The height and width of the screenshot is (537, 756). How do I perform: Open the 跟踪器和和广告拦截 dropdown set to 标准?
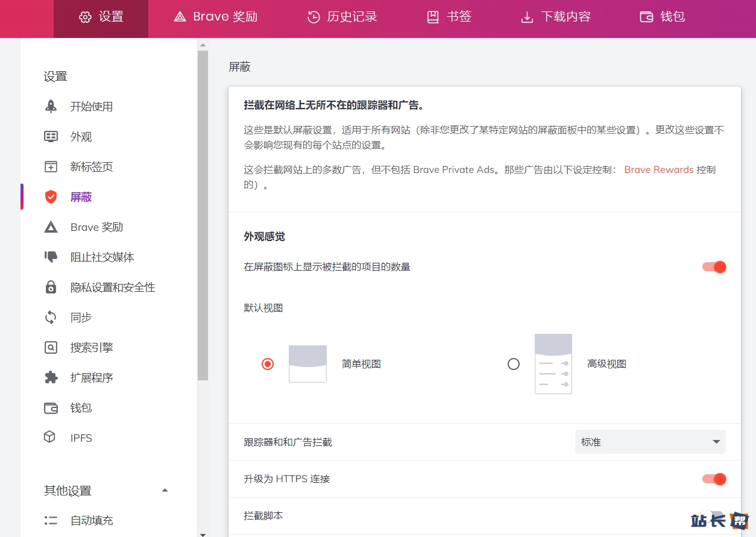point(650,442)
